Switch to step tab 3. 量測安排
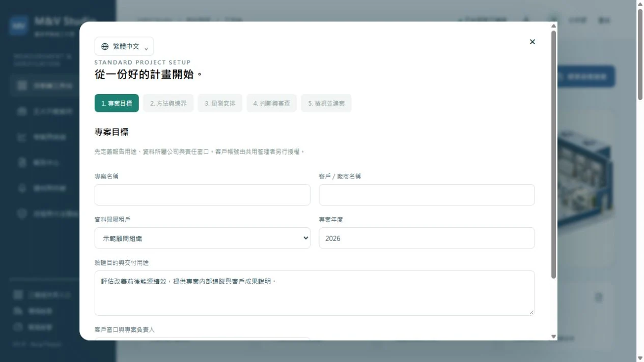This screenshot has width=644, height=362. 220,103
